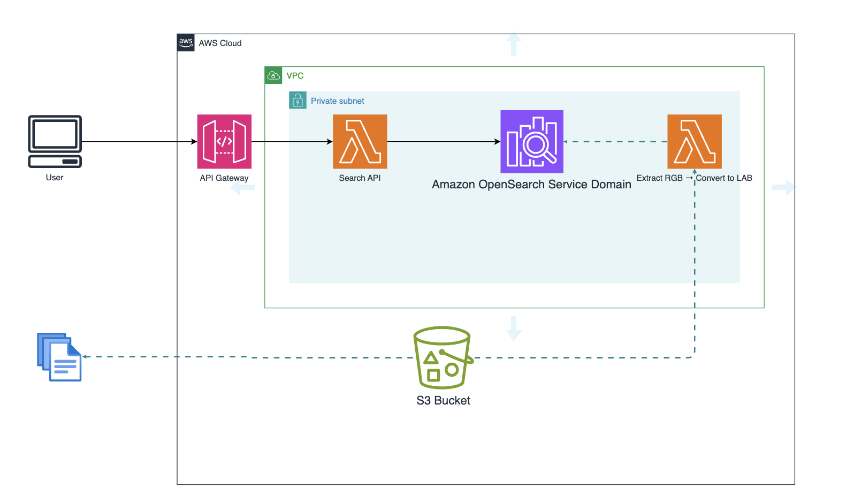
Task: Select the "API Gateway" text label
Action: coord(224,178)
